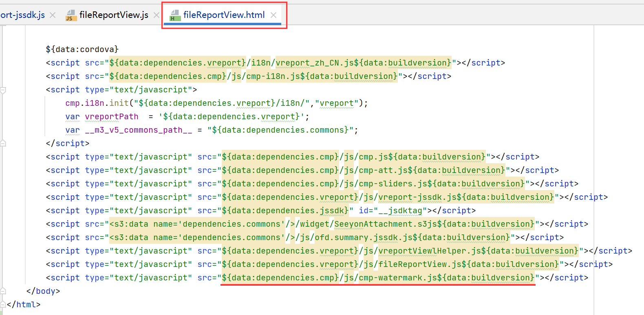Viewport: 644px width, 315px height.
Task: Click the __m3_v5_commons_path__ variable name
Action: [x=138, y=130]
